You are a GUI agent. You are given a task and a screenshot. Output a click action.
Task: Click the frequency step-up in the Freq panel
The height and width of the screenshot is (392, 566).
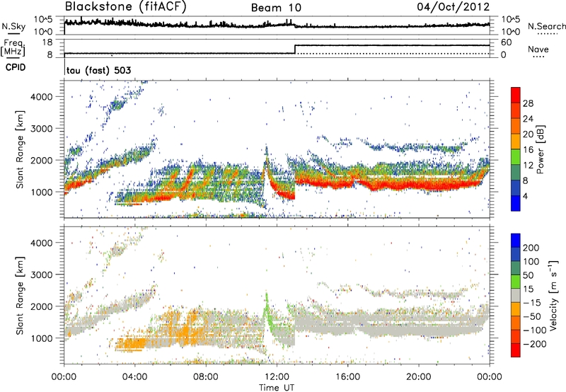tap(295, 49)
